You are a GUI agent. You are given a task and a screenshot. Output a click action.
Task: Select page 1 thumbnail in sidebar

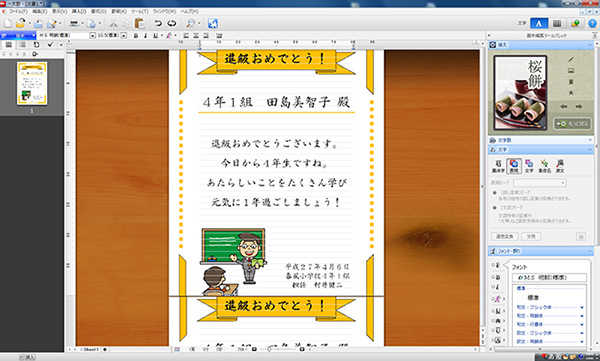click(32, 83)
